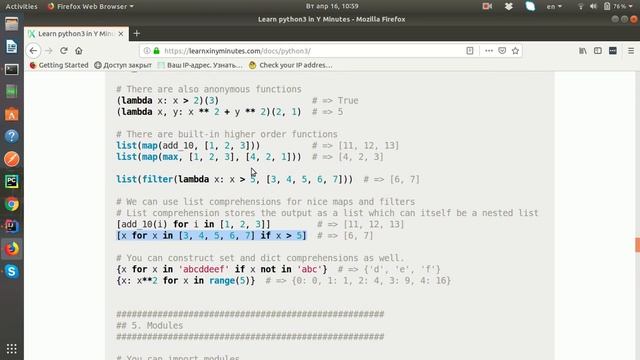Open a new tab
The width and height of the screenshot is (640, 360).
[x=137, y=33]
